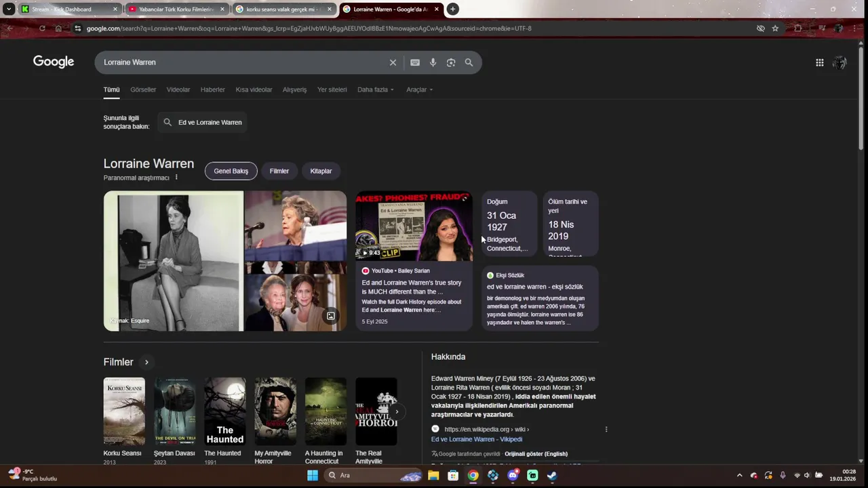The width and height of the screenshot is (868, 488).
Task: Start voice search with the microphone icon
Action: [433, 62]
